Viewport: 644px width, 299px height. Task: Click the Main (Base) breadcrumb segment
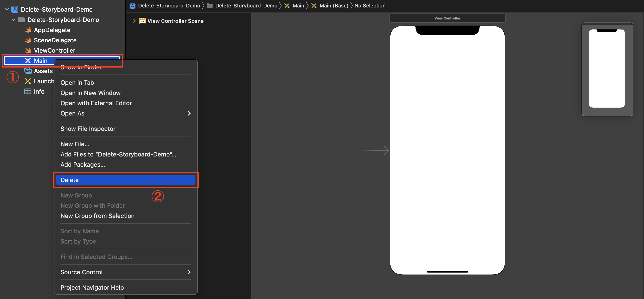pyautogui.click(x=334, y=6)
